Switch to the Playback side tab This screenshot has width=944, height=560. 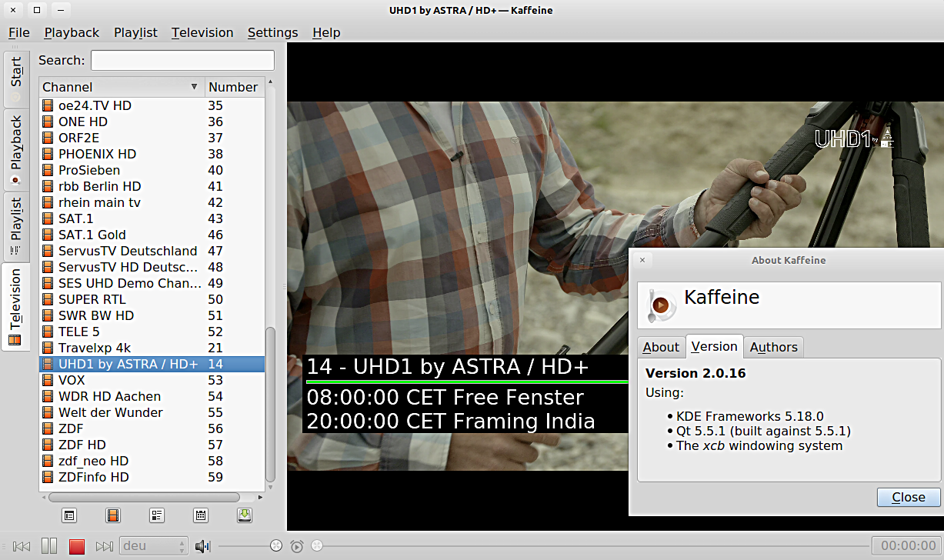pos(15,151)
